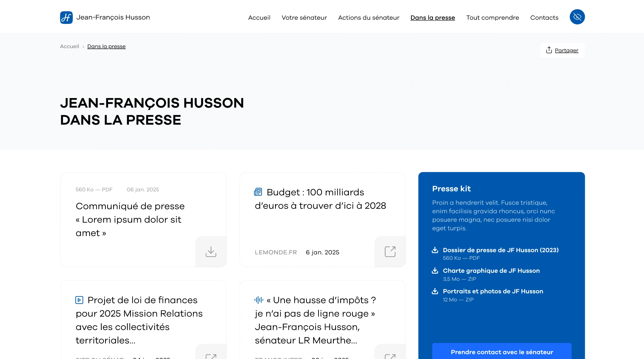Download Dossier de presse de JF Husson
This screenshot has height=359, width=644.
[x=500, y=250]
